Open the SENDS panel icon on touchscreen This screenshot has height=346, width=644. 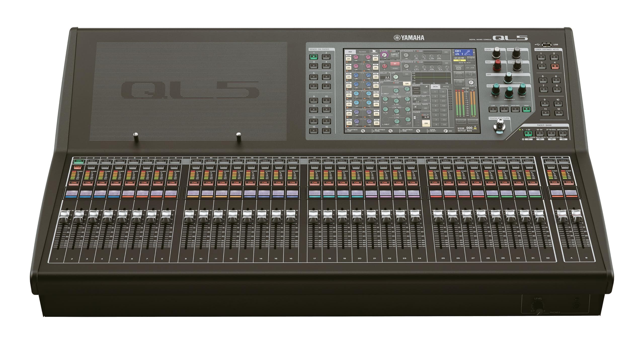coord(458,67)
